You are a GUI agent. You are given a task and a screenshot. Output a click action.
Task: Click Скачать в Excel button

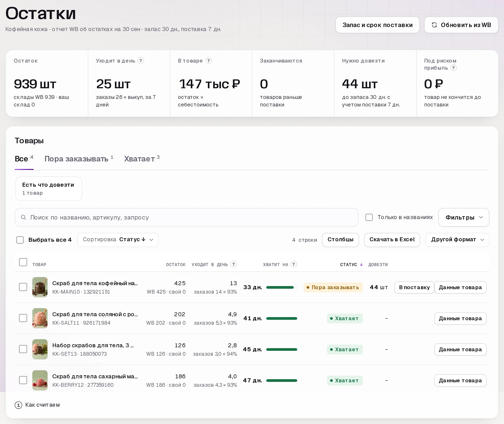392,240
